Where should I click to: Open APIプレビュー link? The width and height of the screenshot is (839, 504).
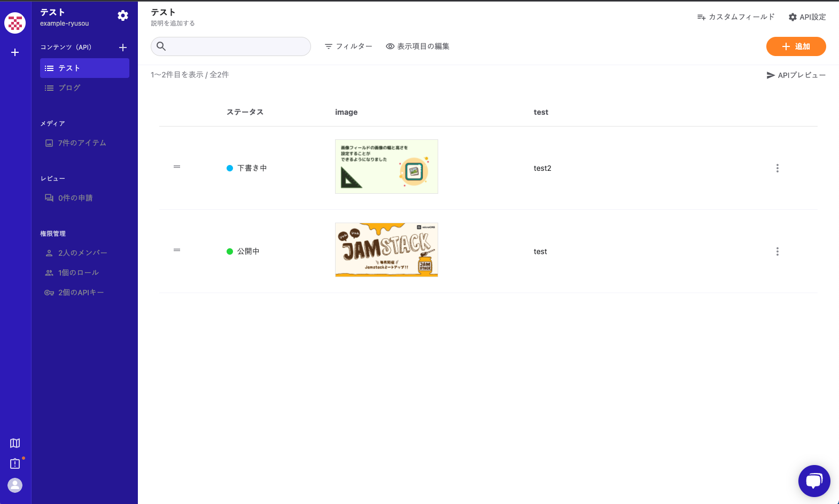point(796,75)
